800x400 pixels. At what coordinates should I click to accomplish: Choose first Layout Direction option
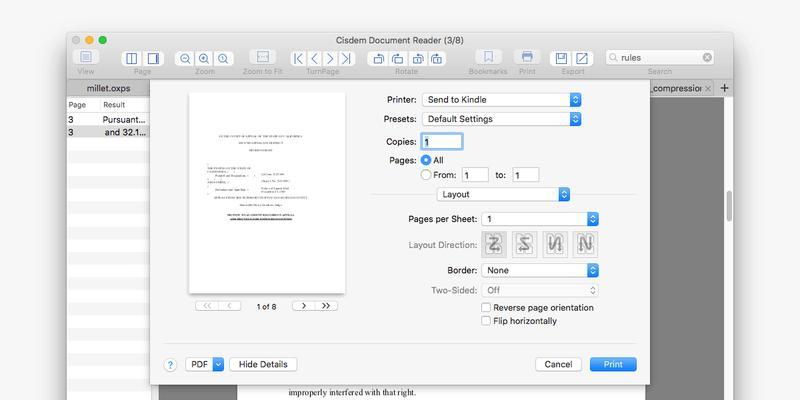[494, 244]
